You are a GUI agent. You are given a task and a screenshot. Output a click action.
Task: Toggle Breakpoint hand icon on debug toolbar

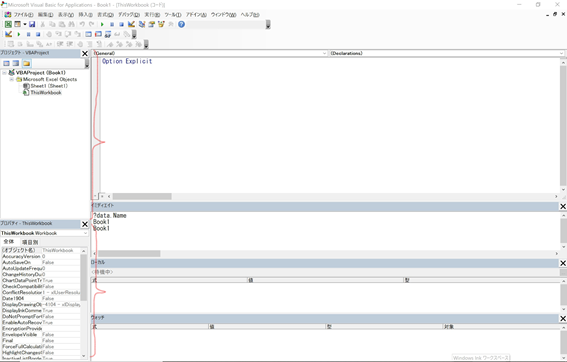(x=49, y=34)
